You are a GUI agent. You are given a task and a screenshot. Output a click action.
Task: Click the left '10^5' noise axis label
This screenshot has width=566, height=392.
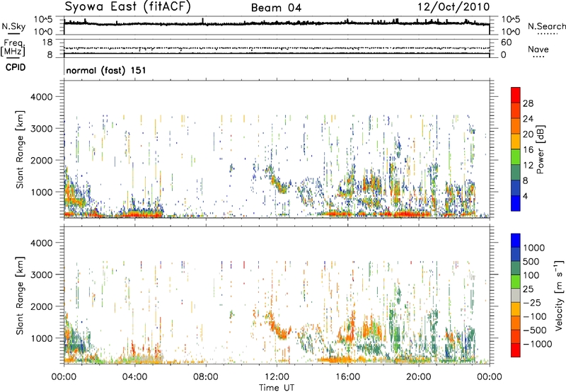(x=43, y=20)
